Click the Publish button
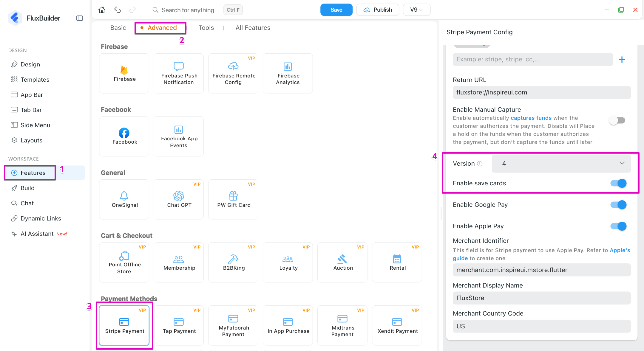Screen dimensions: 644x351 [x=377, y=10]
